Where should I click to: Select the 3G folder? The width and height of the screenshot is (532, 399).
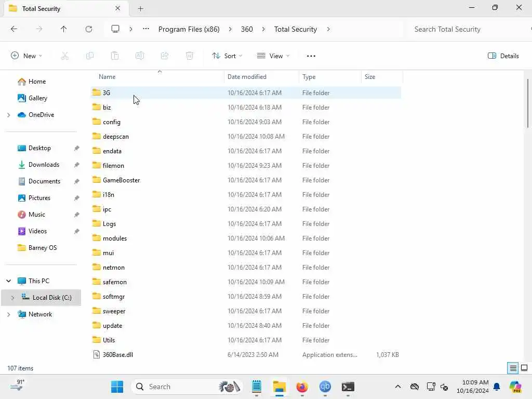coord(246,92)
